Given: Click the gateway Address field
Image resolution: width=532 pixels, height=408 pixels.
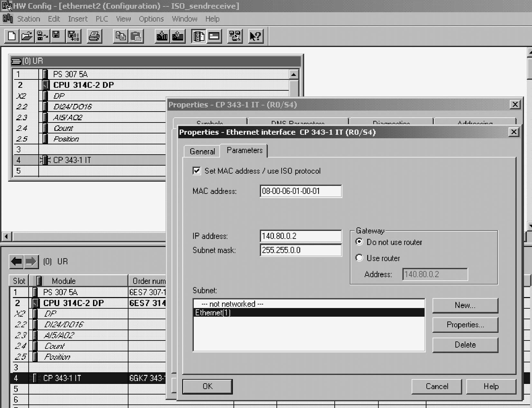Looking at the screenshot, I should (435, 274).
